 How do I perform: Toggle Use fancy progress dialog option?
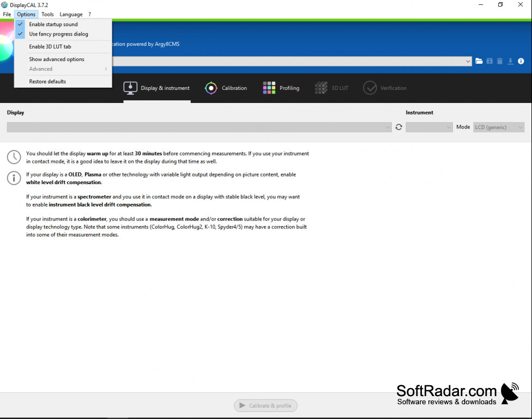pos(63,34)
